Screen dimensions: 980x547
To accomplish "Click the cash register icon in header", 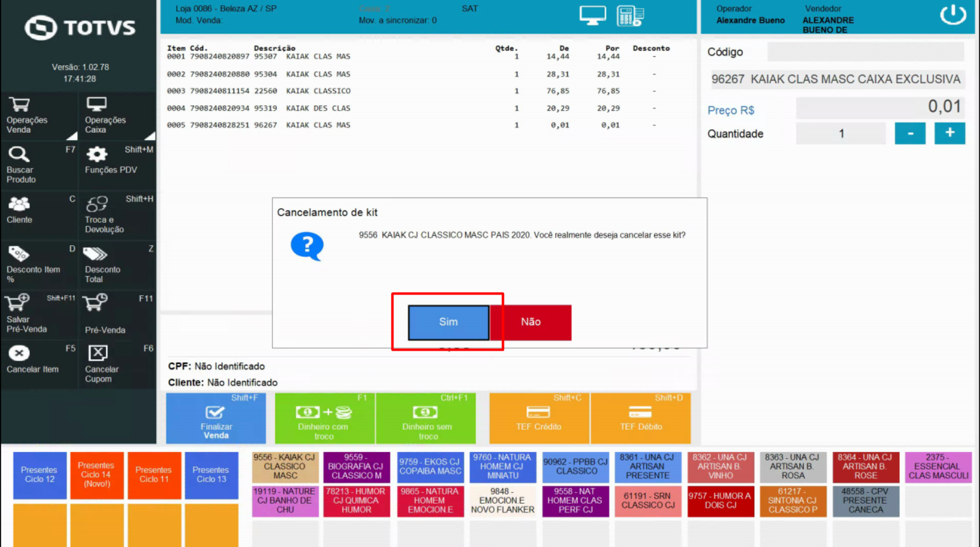I will pyautogui.click(x=630, y=16).
